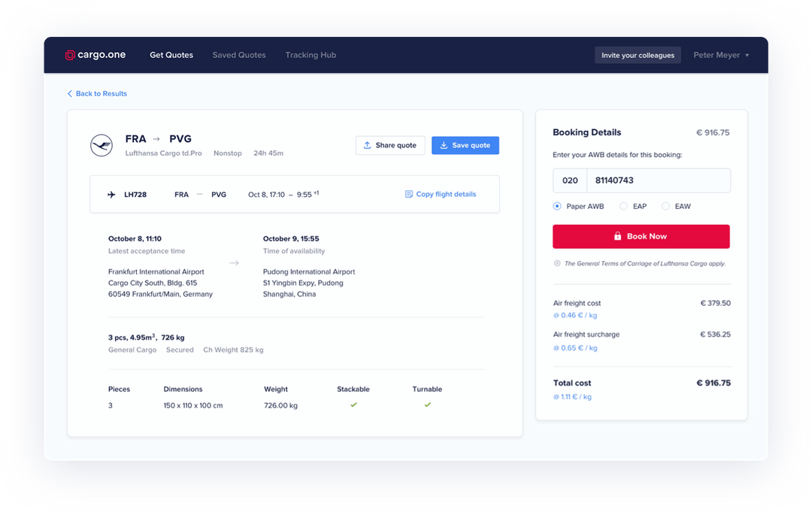Image resolution: width=812 pixels, height=512 pixels.
Task: Select the EAP radio button
Action: [x=623, y=206]
